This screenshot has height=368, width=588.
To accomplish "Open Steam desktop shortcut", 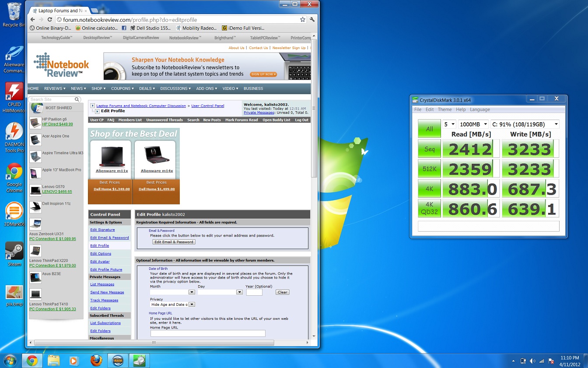I will click(x=14, y=254).
